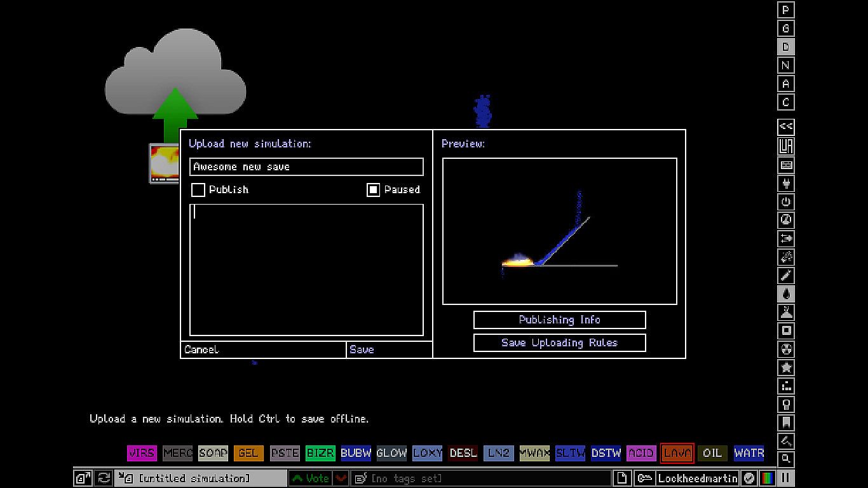Uncheck the Paused checkbox
The image size is (868, 488).
374,190
